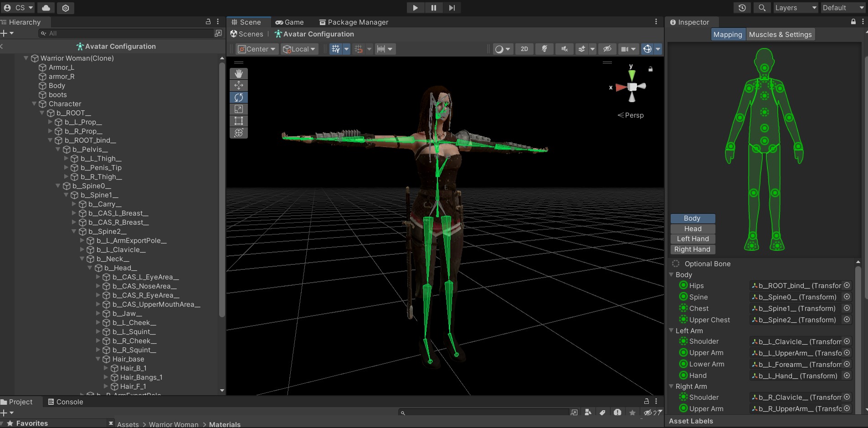
Task: Open version control settings icon
Action: click(x=66, y=8)
